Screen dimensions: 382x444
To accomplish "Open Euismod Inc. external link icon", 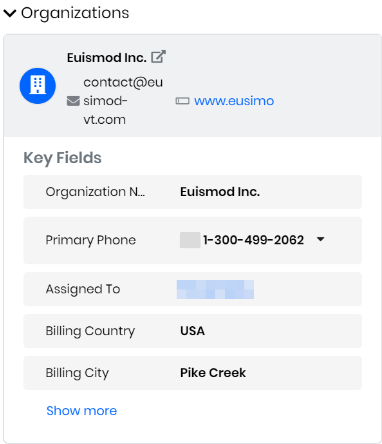I will click(x=158, y=57).
